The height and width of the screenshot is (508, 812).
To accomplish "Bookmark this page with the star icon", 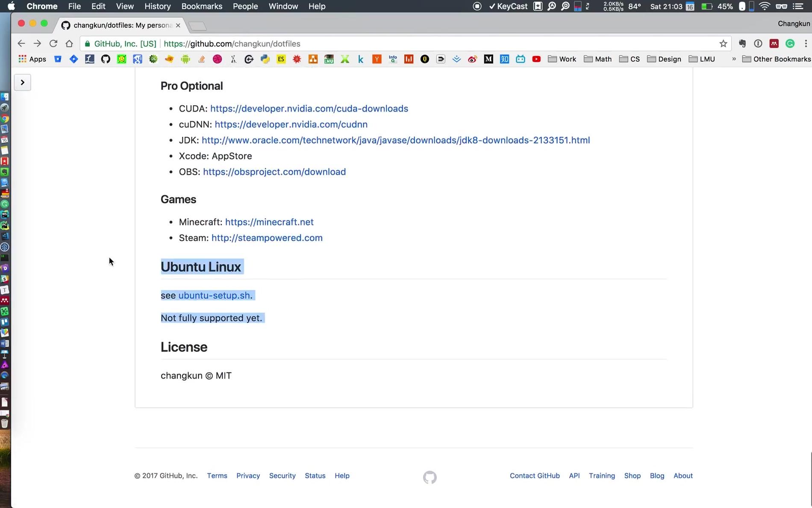I will (x=723, y=44).
